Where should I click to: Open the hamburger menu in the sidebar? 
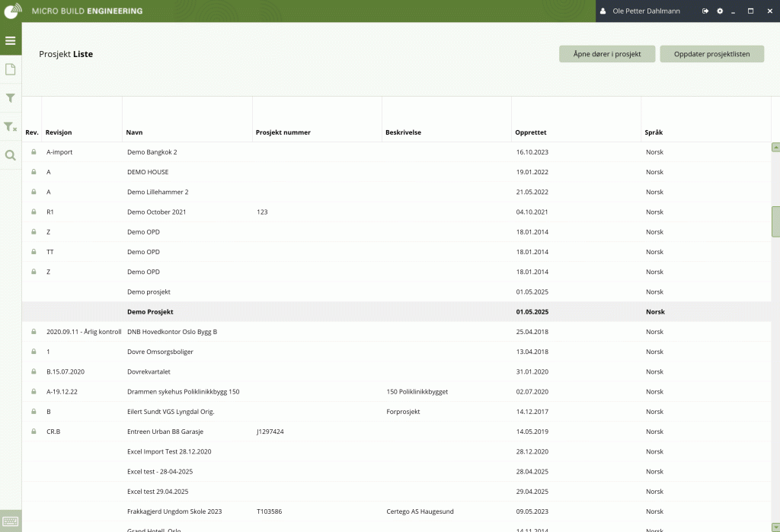click(x=11, y=41)
